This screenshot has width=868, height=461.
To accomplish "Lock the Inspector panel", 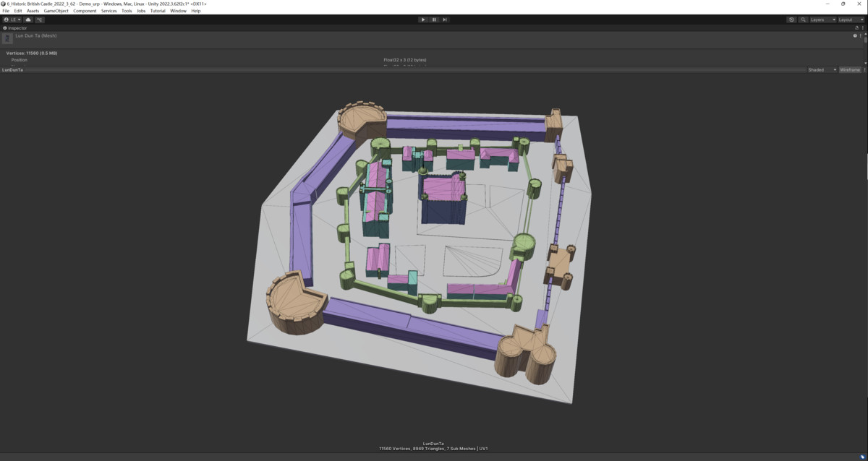I will [857, 27].
